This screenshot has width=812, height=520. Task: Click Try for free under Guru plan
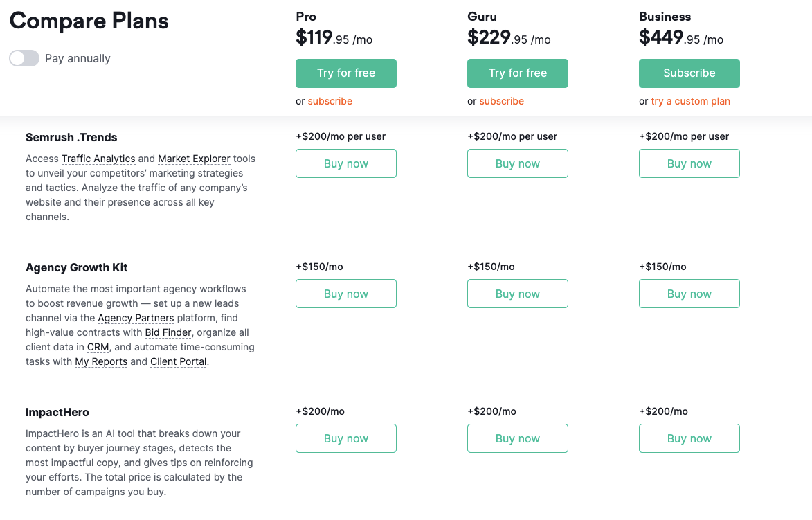(517, 73)
